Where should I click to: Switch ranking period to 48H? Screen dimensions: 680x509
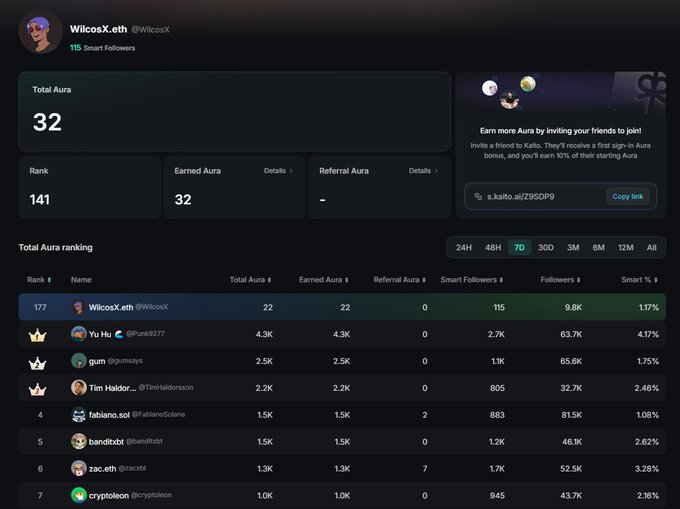coord(493,248)
